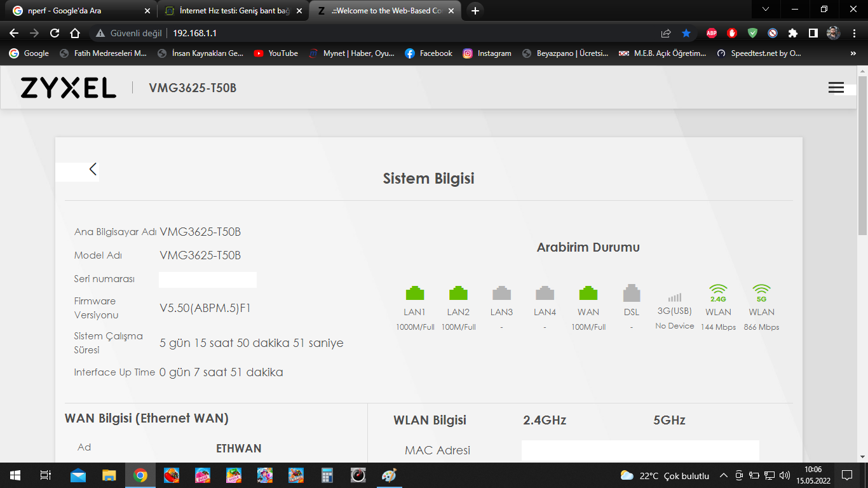The image size is (868, 488).
Task: Click the gray LAN3 port icon
Action: (501, 293)
